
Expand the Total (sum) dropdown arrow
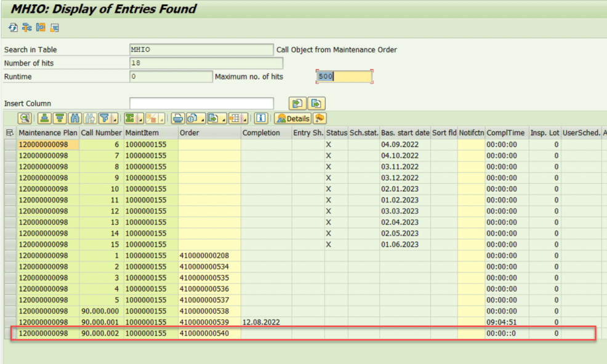click(x=140, y=119)
